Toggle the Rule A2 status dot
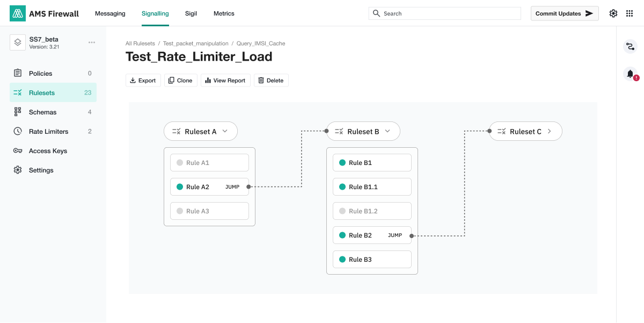The image size is (644, 323). click(x=180, y=187)
